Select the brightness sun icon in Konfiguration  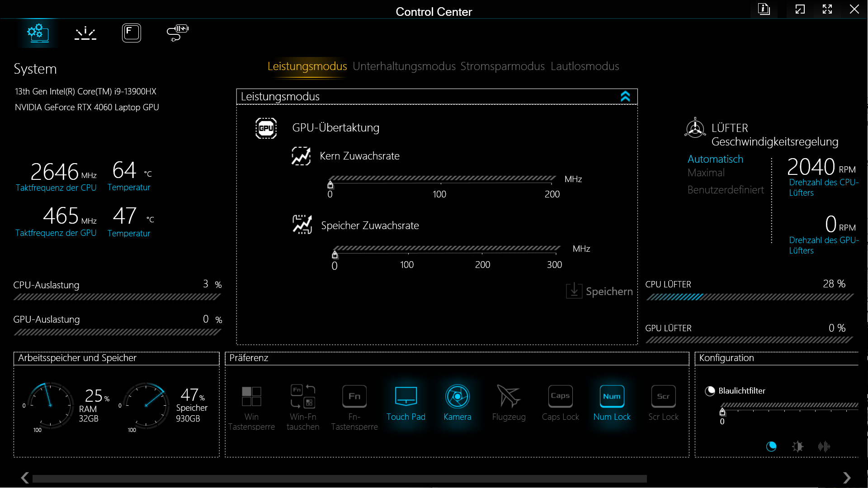797,446
